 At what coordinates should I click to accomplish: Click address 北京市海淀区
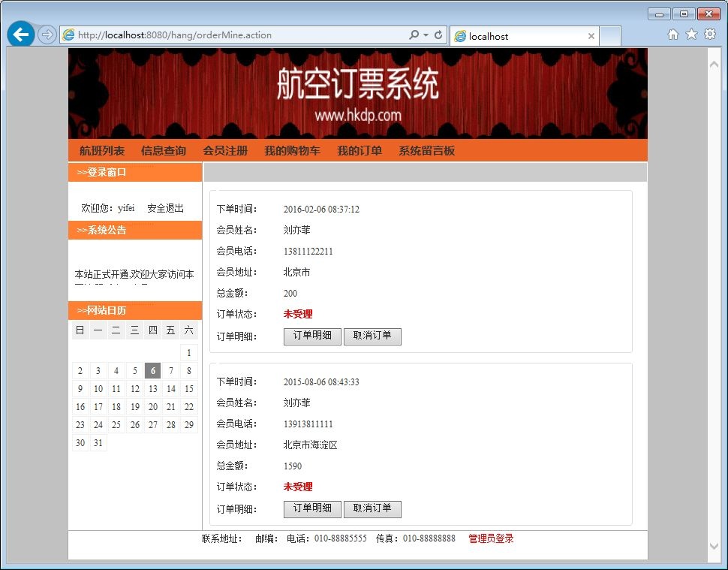[310, 445]
